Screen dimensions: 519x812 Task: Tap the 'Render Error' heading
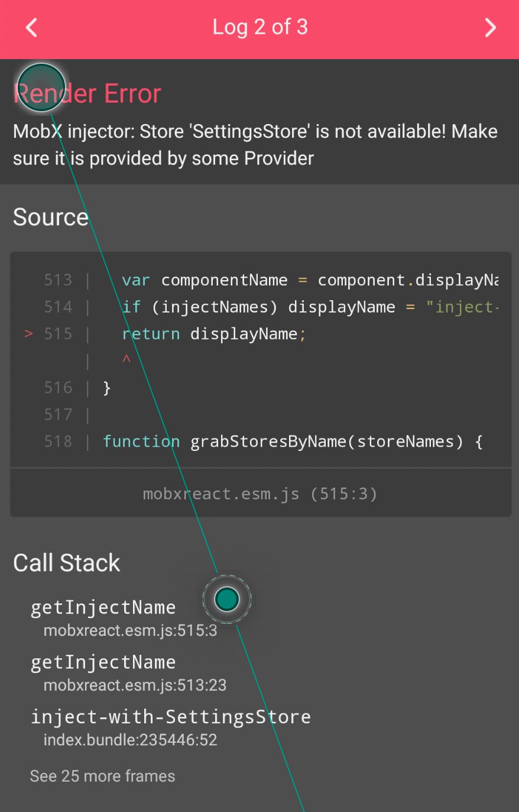click(x=87, y=94)
